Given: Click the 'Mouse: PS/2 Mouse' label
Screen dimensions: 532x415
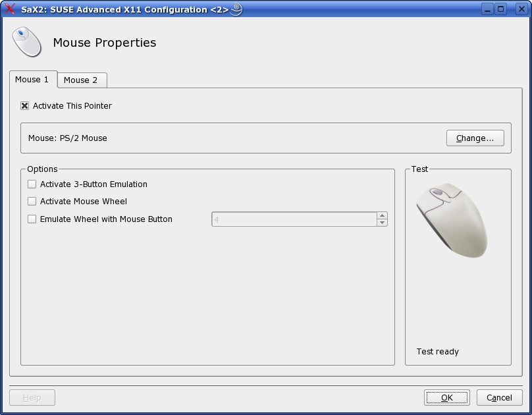Looking at the screenshot, I should click(x=68, y=138).
